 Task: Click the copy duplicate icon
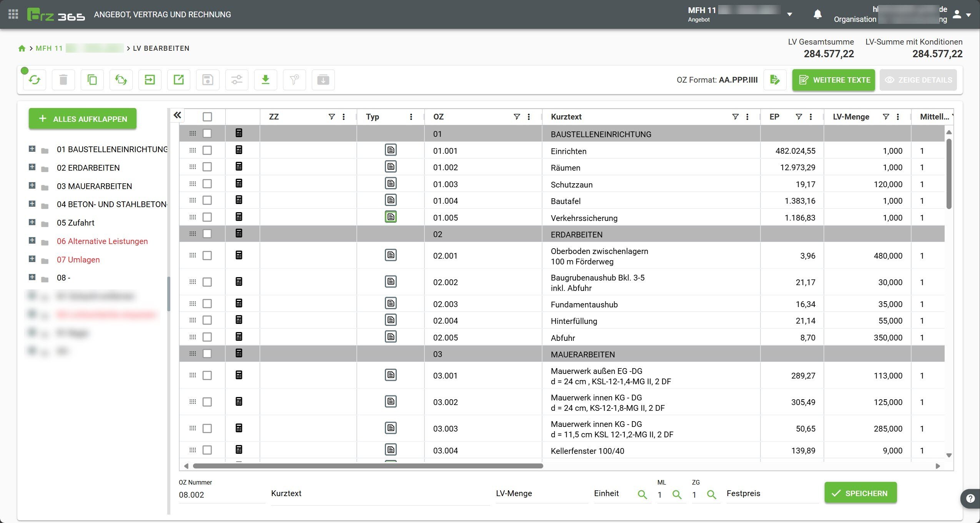[92, 80]
